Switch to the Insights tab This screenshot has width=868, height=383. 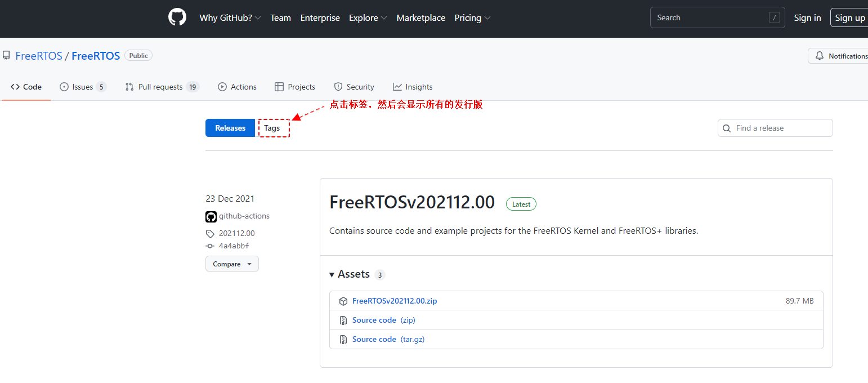413,87
